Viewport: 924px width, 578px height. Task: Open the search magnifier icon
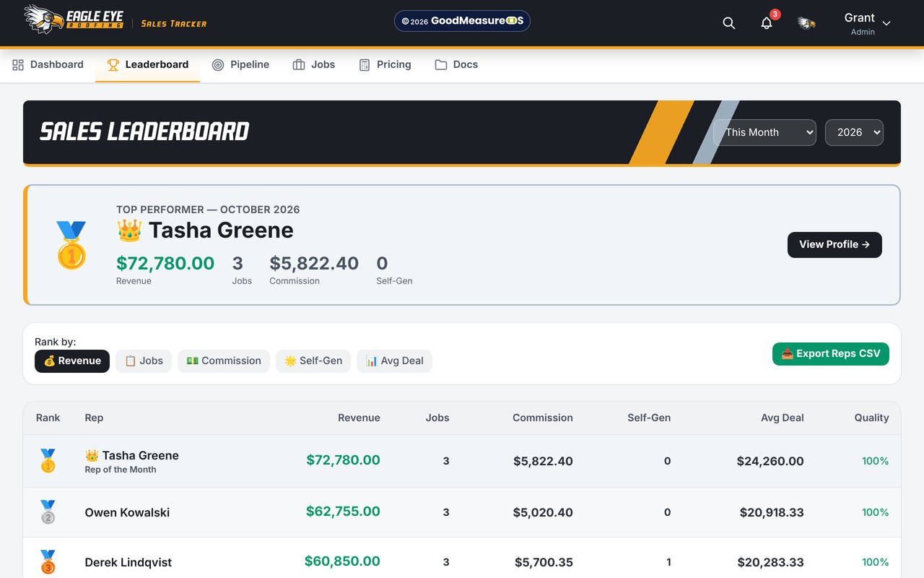(729, 23)
